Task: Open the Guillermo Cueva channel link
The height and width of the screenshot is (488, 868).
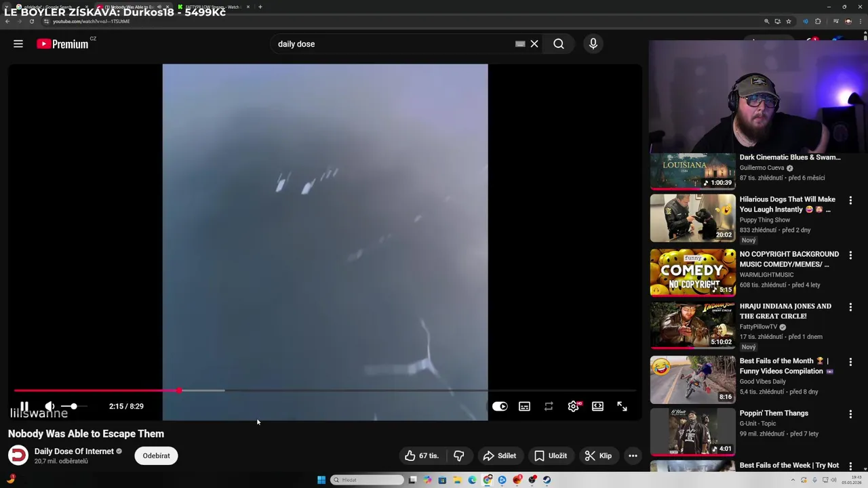Action: pyautogui.click(x=762, y=167)
